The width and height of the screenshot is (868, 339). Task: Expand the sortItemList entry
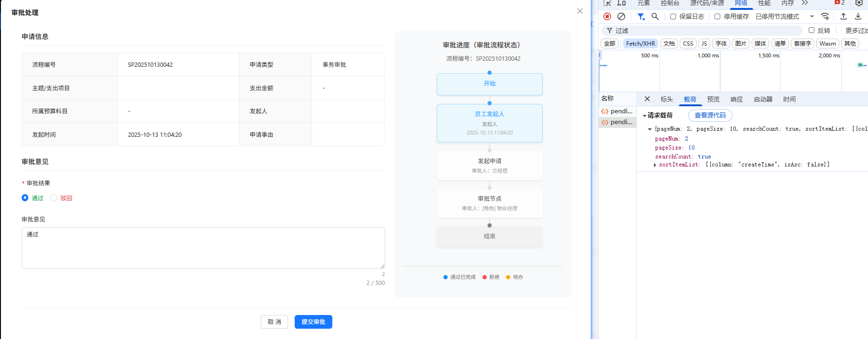click(x=655, y=165)
